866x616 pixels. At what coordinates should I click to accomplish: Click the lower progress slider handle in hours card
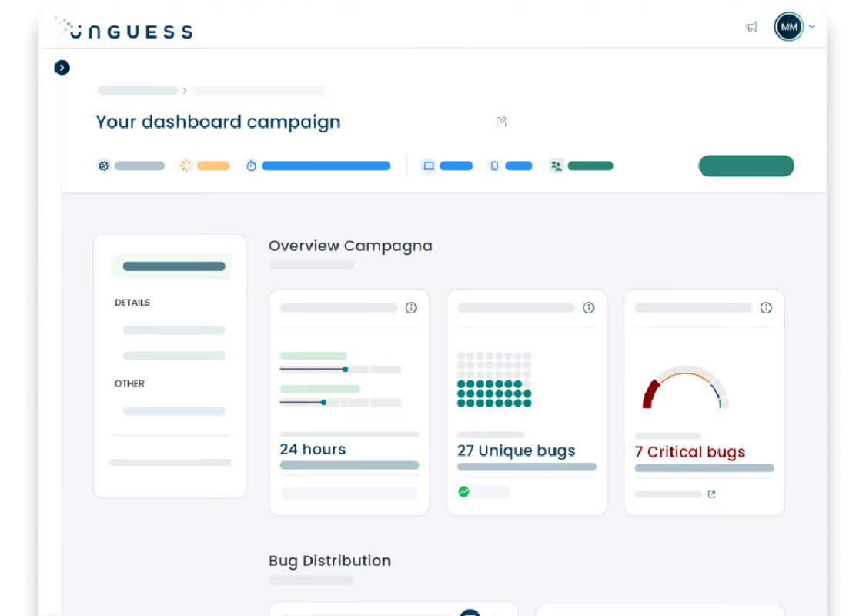323,402
